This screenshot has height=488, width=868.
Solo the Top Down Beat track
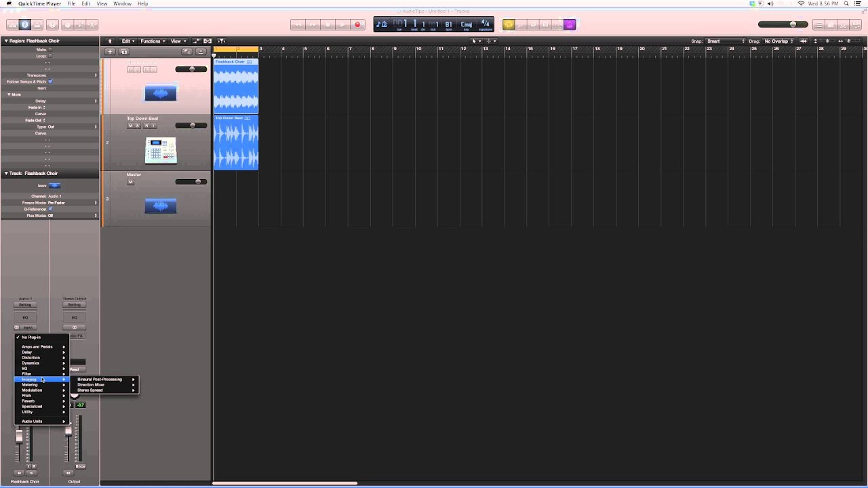pos(138,125)
